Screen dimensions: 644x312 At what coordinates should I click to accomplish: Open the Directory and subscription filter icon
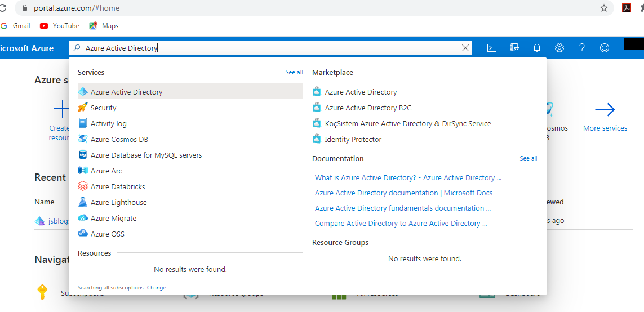514,48
